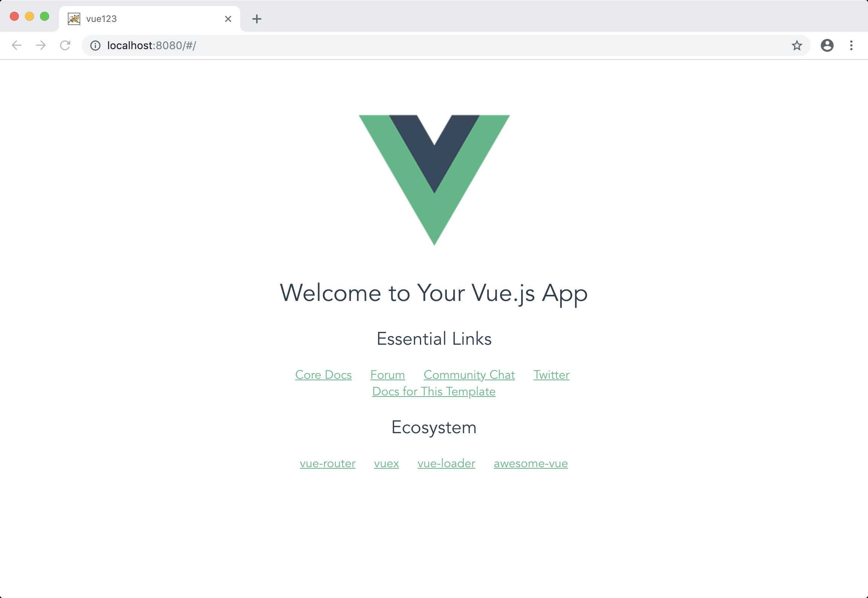This screenshot has height=598, width=868.
Task: Visit the Forum link
Action: [388, 375]
